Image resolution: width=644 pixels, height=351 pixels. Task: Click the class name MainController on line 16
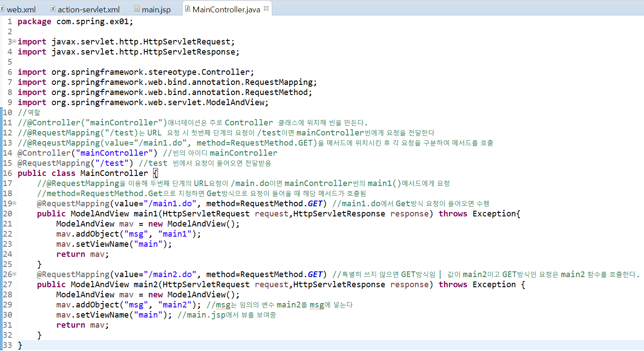pos(114,173)
